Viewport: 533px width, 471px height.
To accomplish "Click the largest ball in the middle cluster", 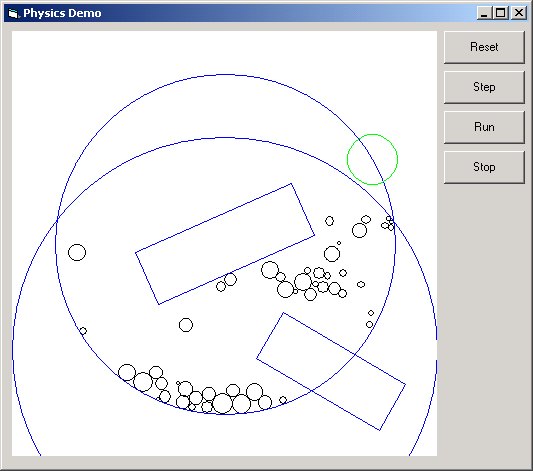I will [285, 290].
